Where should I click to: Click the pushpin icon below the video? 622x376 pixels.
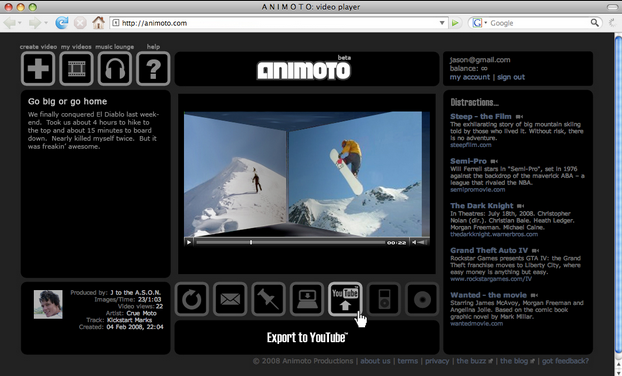(269, 299)
